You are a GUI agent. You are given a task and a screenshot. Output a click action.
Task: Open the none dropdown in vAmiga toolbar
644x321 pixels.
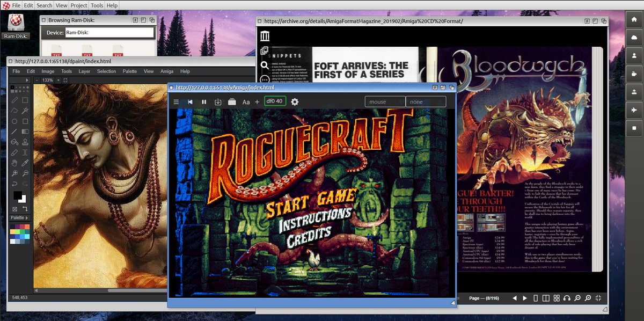click(x=426, y=101)
